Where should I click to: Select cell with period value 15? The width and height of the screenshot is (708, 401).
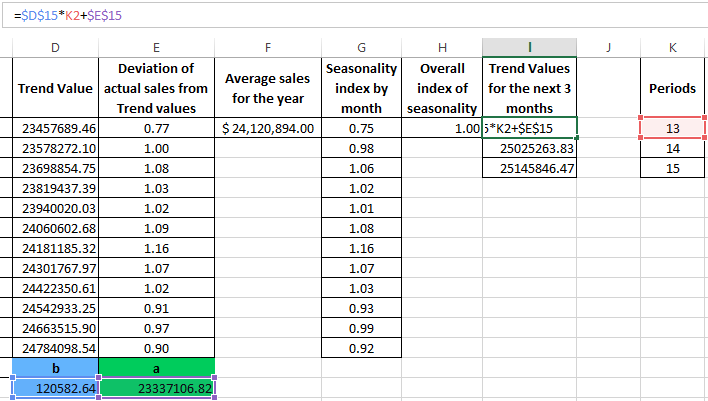click(673, 169)
